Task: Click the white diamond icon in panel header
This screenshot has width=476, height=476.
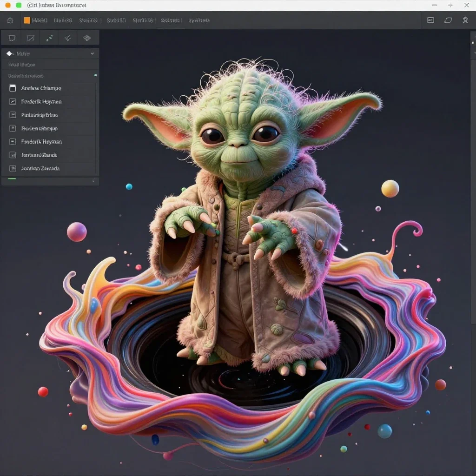Action: coord(10,54)
